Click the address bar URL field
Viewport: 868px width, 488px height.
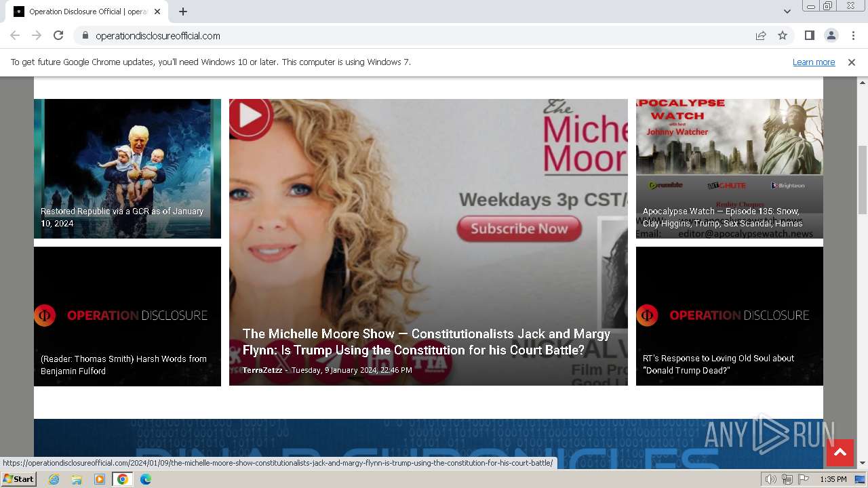pos(414,35)
